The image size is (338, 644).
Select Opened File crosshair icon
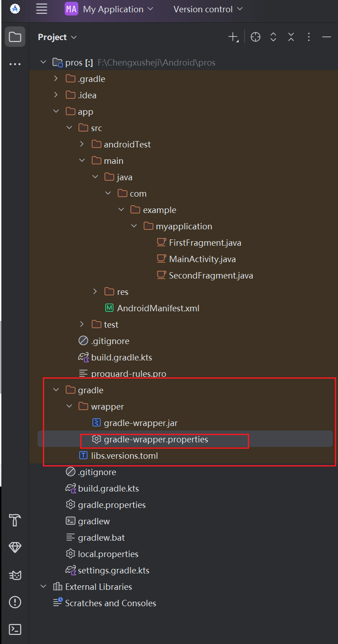pos(256,37)
